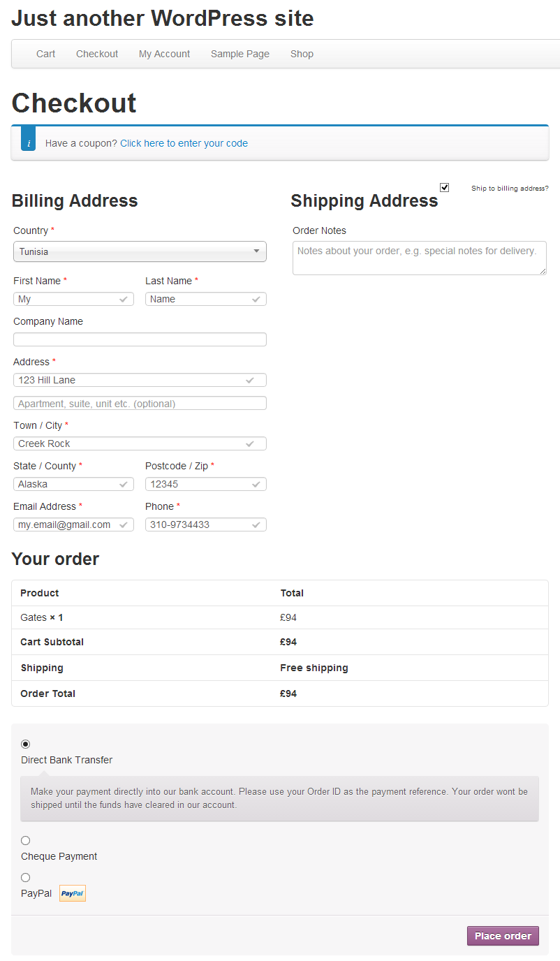Viewport: 560px width, 961px height.
Task: Go to My Account menu item
Action: pos(164,54)
